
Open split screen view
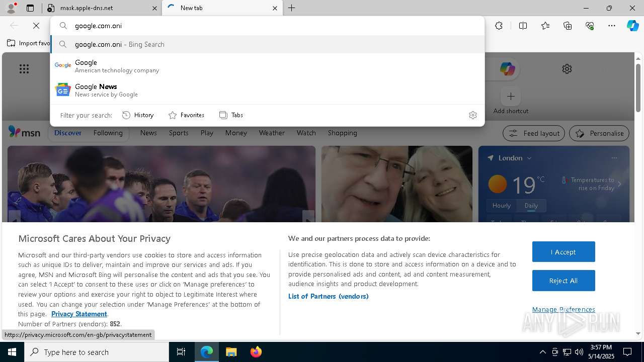(523, 26)
